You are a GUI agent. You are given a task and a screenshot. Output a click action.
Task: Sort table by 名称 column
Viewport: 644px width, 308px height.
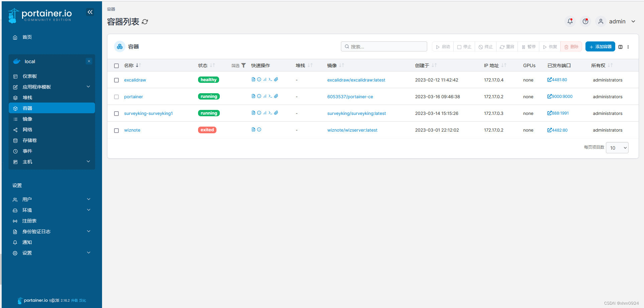(x=132, y=65)
